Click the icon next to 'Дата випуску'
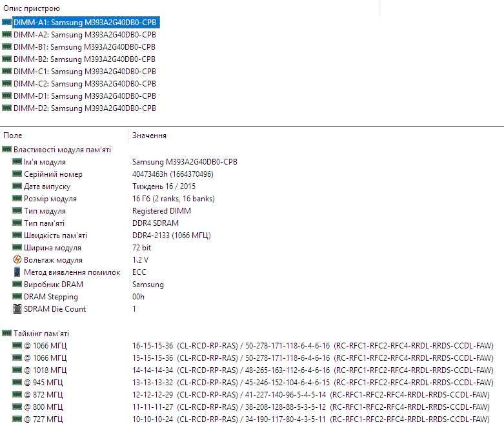 coord(17,186)
